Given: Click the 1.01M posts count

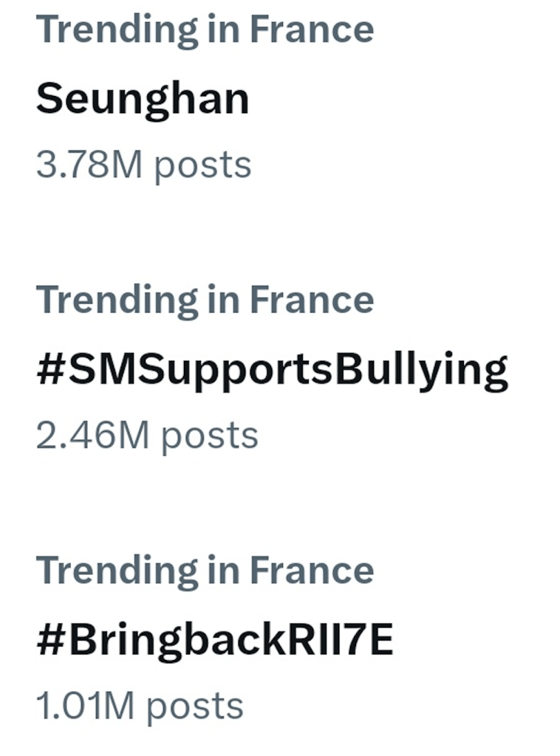Looking at the screenshot, I should [x=140, y=706].
